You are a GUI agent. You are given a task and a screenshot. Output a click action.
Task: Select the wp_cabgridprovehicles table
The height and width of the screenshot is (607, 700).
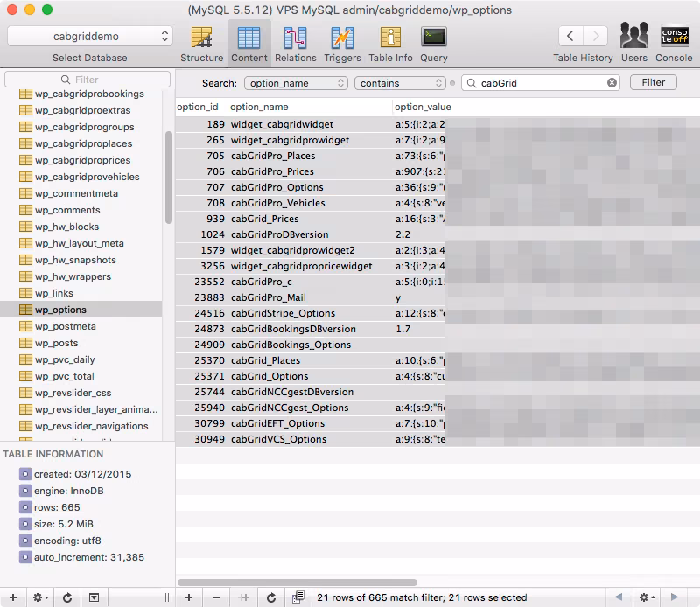coord(80,177)
